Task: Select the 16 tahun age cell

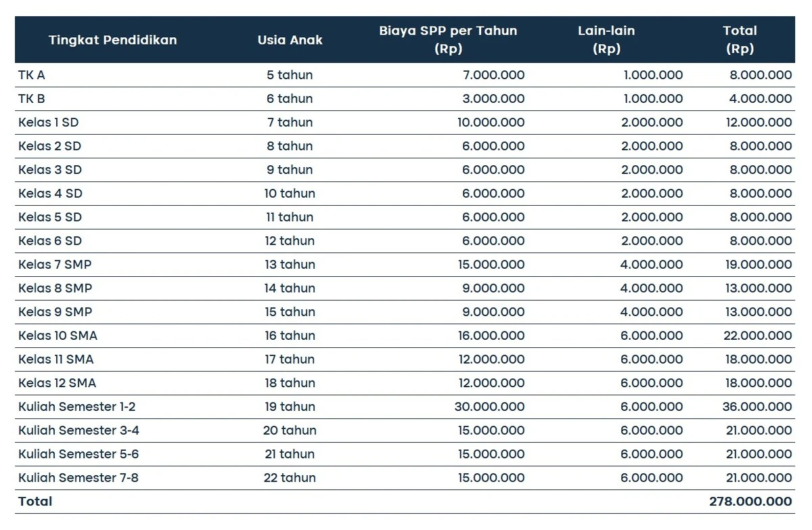Action: 290,336
